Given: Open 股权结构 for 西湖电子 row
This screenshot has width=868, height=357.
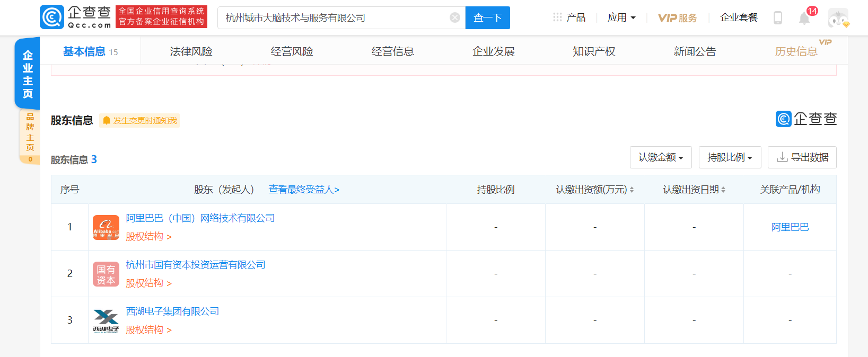Looking at the screenshot, I should pyautogui.click(x=148, y=330).
